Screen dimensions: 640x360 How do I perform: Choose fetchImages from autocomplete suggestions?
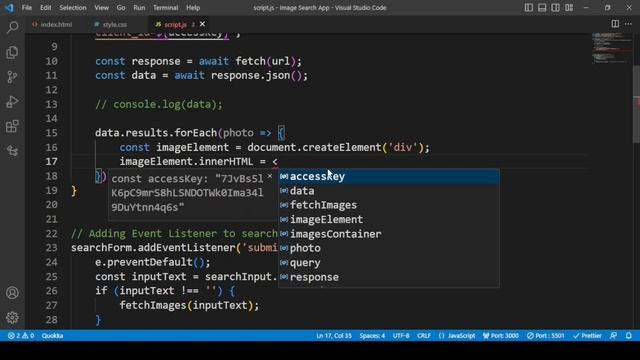pos(389,205)
